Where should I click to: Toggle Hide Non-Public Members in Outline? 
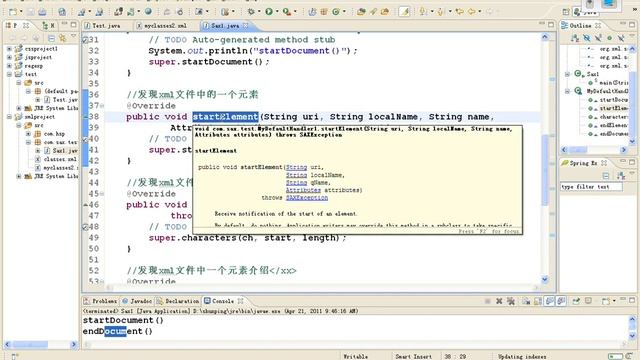[609, 38]
